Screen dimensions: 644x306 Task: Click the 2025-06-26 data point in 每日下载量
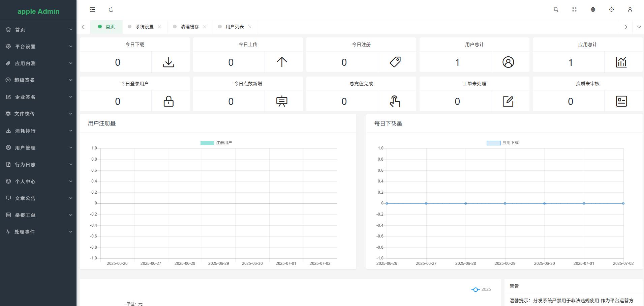[387, 203]
